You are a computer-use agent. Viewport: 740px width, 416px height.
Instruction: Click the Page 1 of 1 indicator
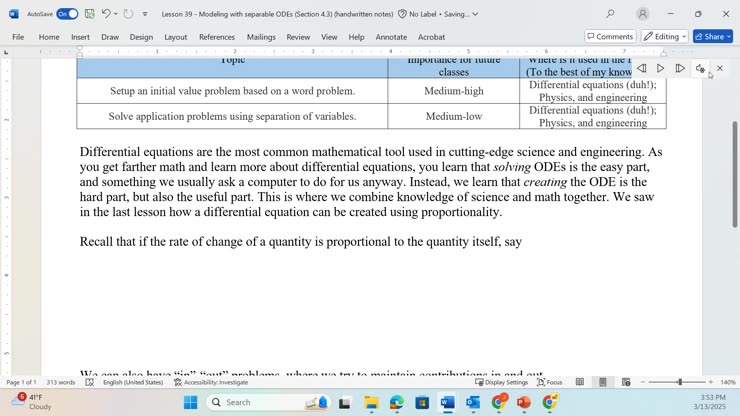point(21,382)
